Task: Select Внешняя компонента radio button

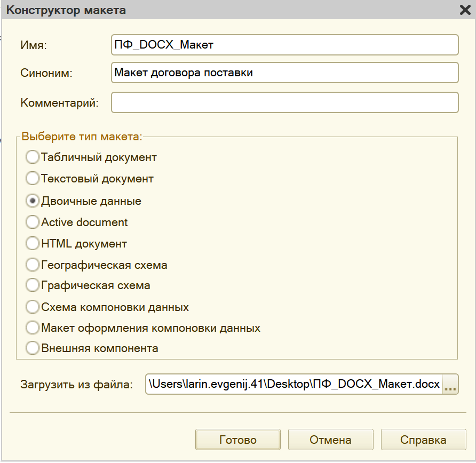Action: (33, 348)
